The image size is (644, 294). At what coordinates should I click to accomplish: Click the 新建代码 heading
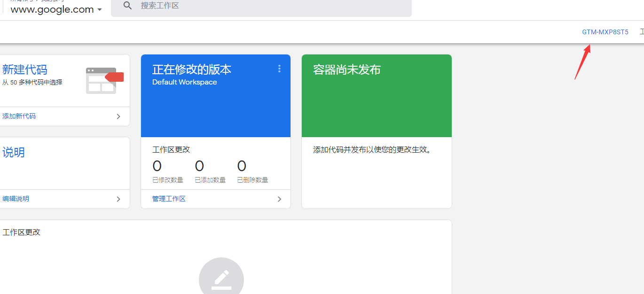coord(24,70)
